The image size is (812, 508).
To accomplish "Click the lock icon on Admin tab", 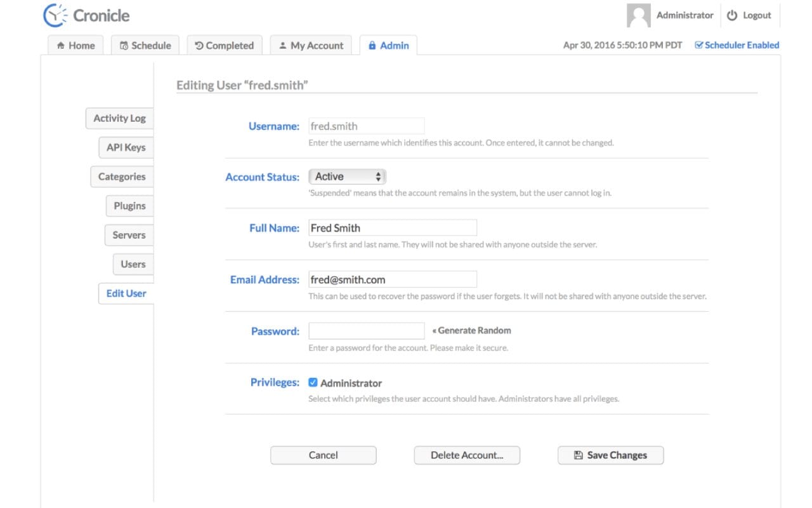I will coord(372,46).
